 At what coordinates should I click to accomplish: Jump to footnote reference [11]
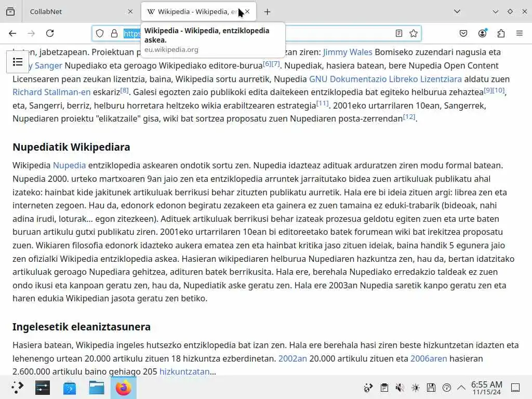point(323,103)
